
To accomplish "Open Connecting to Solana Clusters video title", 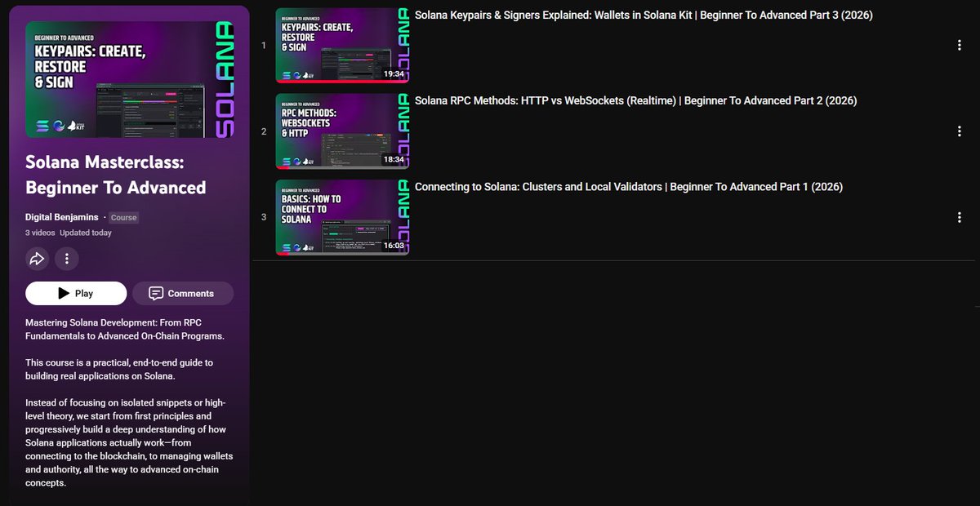I will (629, 186).
